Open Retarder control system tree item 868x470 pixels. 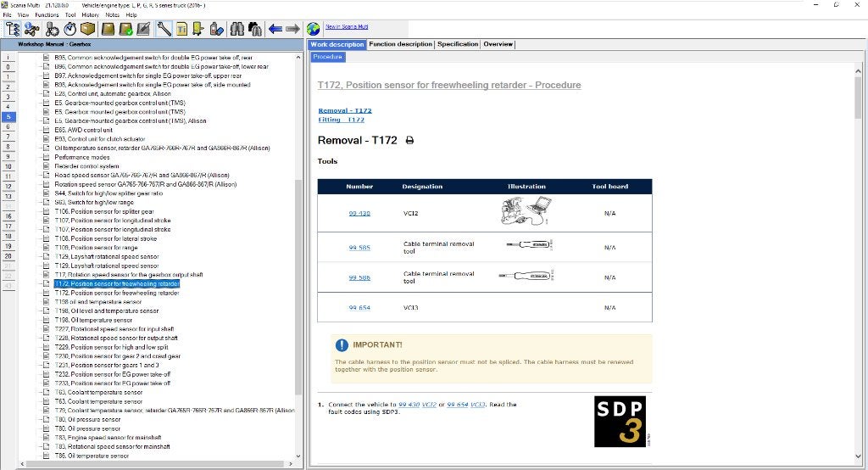click(86, 166)
